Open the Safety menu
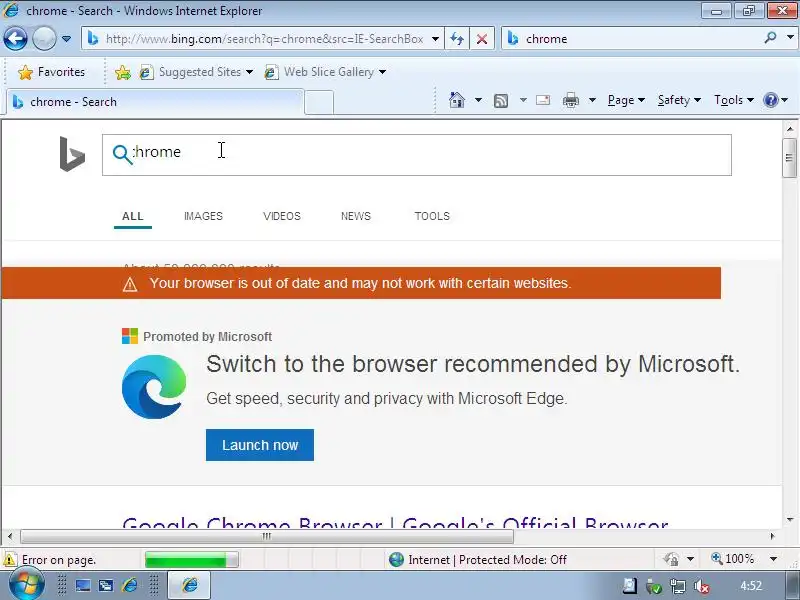800x600 pixels. coord(679,100)
